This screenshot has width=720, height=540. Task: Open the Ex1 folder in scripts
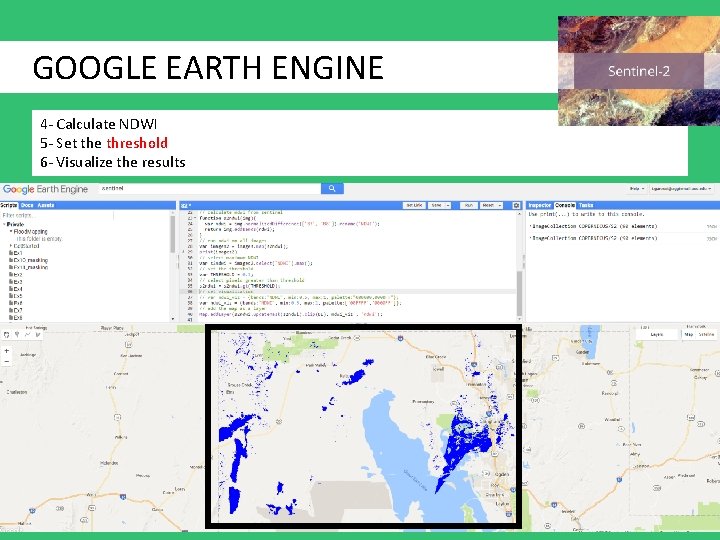point(16,253)
